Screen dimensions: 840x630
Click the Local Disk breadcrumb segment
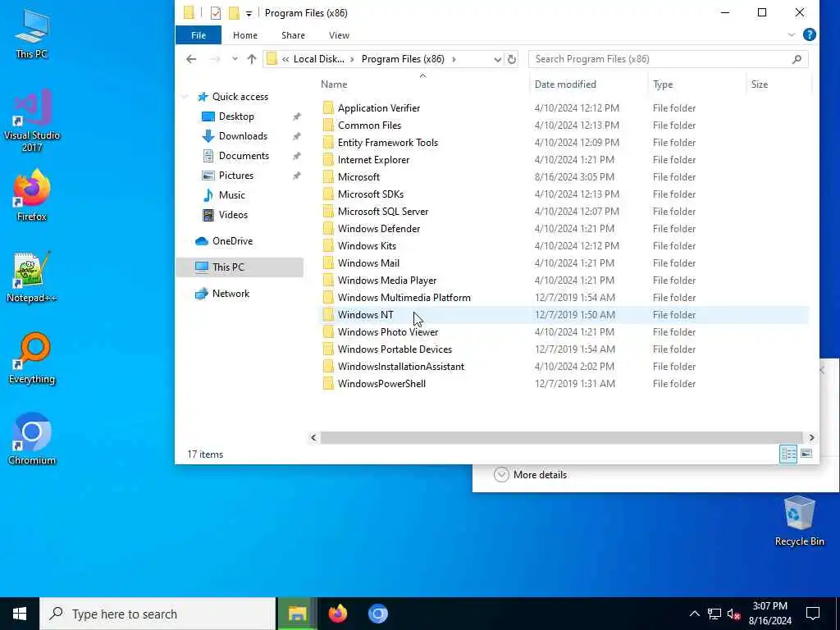click(319, 59)
